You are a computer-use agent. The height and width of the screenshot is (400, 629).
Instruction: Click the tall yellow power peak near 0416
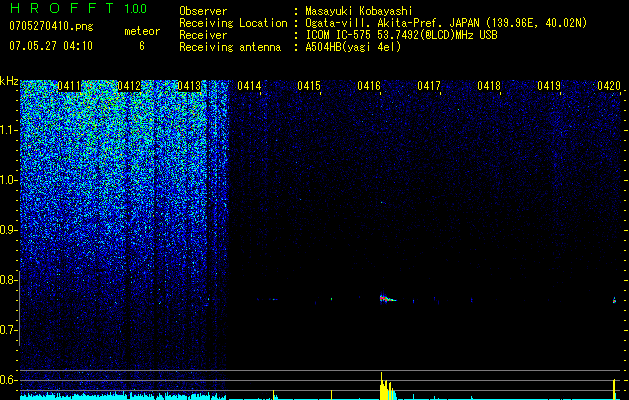385,386
